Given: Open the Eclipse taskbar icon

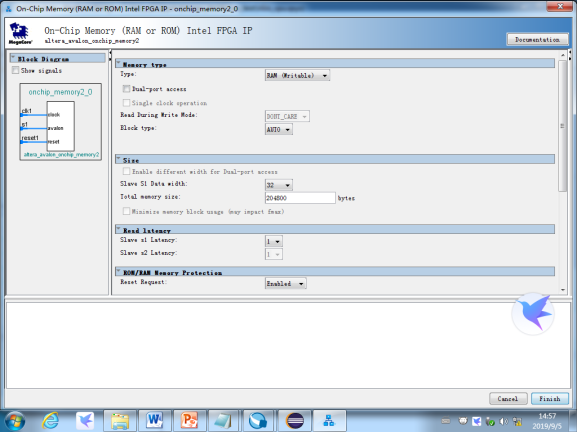Looking at the screenshot, I should [295, 420].
